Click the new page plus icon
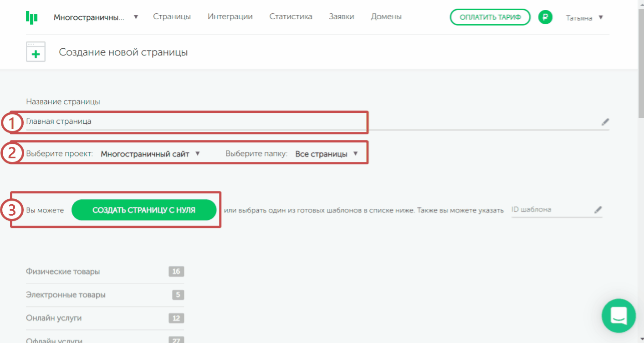644x343 pixels. click(36, 52)
